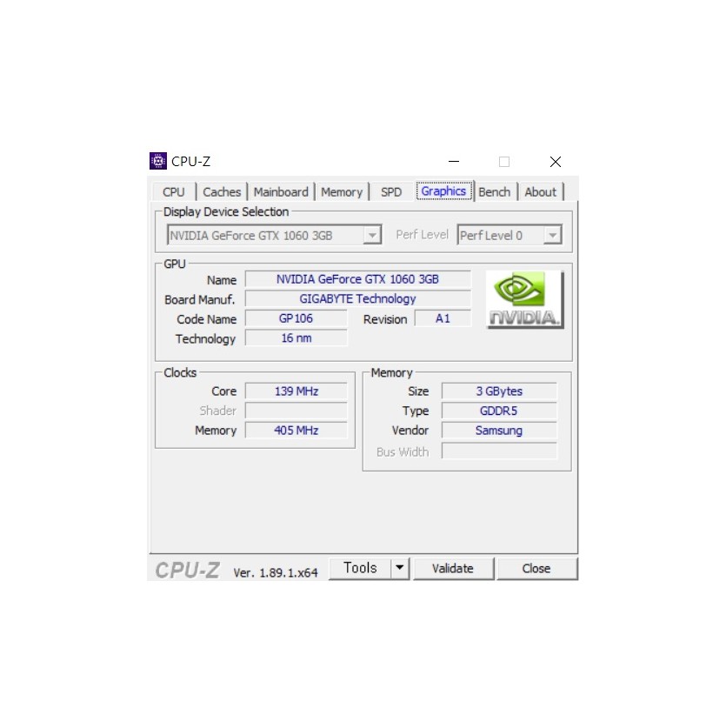Click the Code Name label
726x728 pixels.
click(x=207, y=319)
